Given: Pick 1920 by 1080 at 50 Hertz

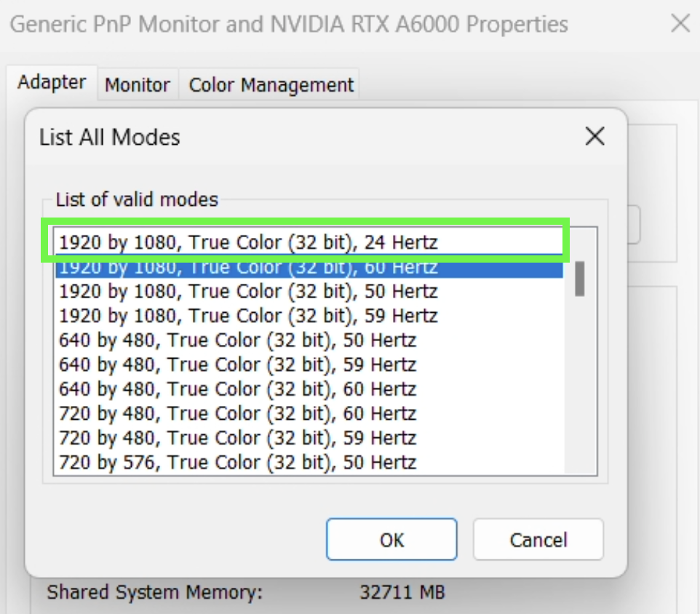Looking at the screenshot, I should pos(248,292).
